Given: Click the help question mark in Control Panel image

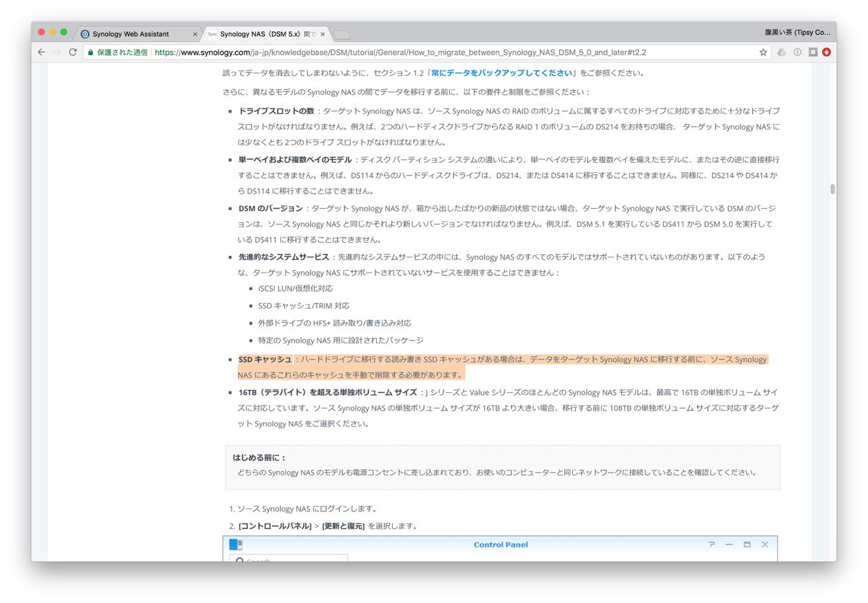Looking at the screenshot, I should (711, 545).
